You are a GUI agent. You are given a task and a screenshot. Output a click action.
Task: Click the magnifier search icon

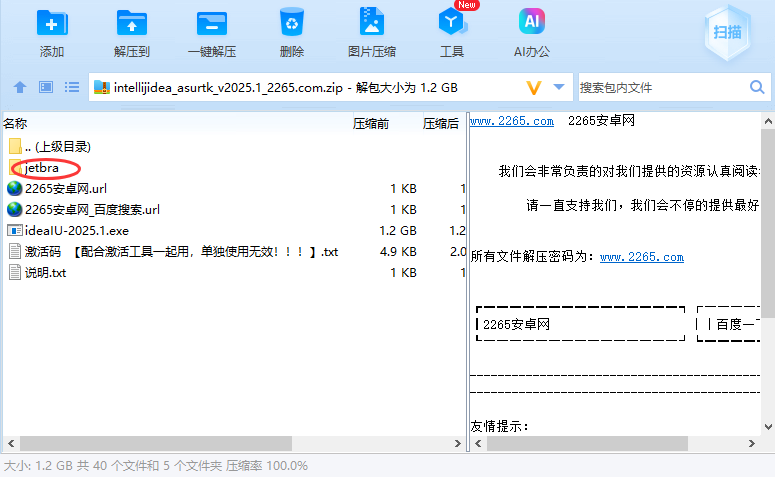757,87
